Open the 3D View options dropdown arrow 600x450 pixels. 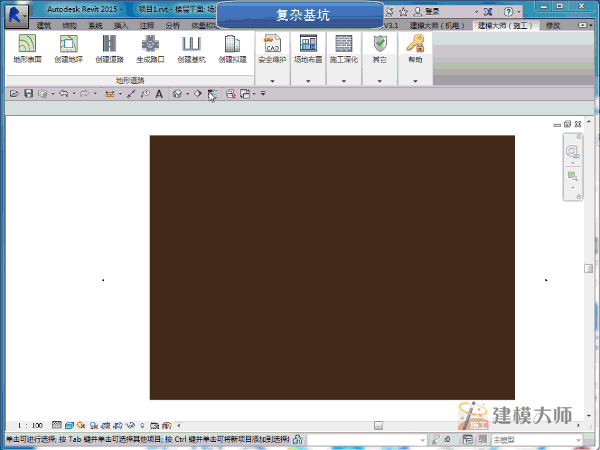[188, 93]
